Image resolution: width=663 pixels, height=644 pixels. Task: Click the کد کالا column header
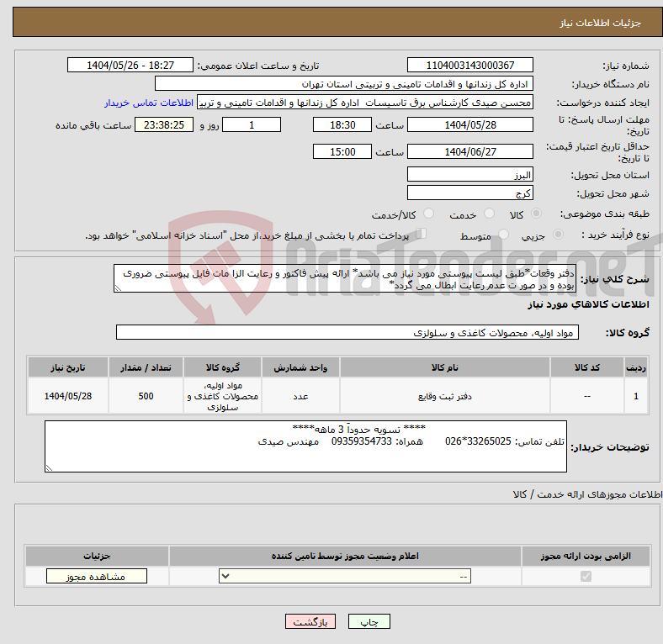click(587, 367)
